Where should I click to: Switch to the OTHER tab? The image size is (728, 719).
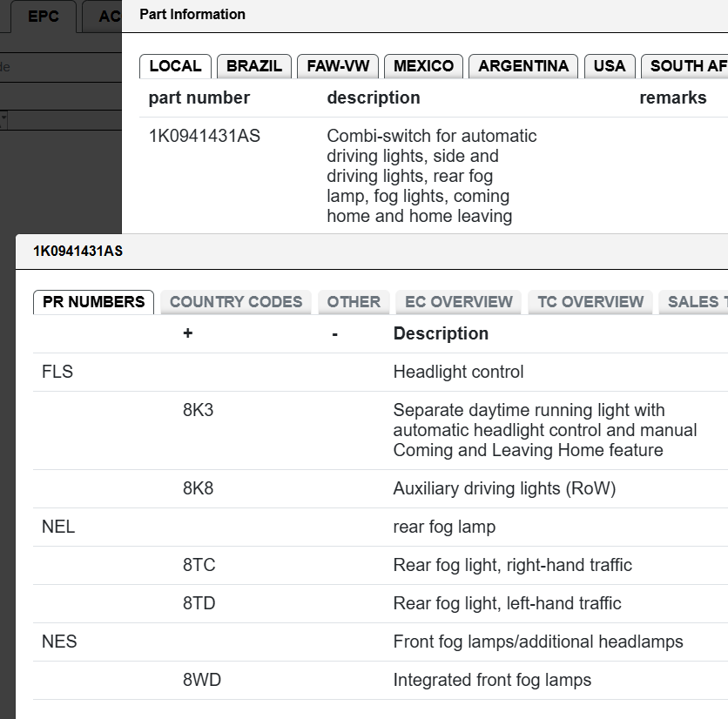pyautogui.click(x=354, y=302)
